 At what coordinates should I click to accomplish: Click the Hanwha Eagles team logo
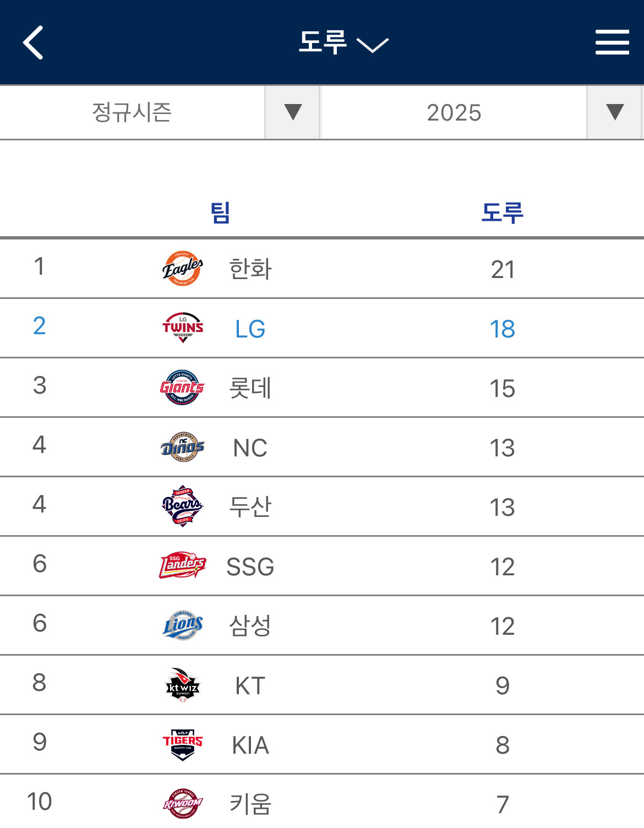[x=183, y=269]
